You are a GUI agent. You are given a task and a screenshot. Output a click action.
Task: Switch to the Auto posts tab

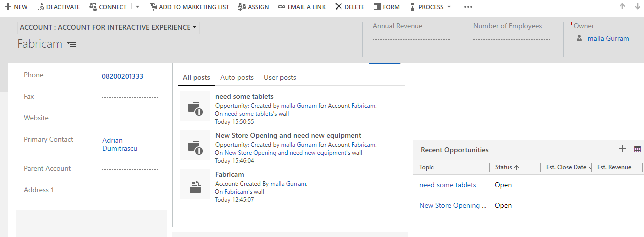tap(237, 78)
